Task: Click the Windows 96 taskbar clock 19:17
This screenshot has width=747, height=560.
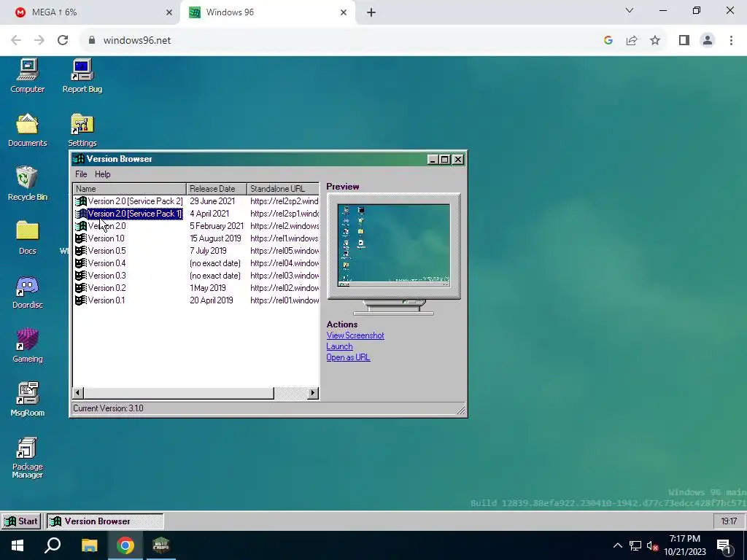Action: pyautogui.click(x=729, y=521)
